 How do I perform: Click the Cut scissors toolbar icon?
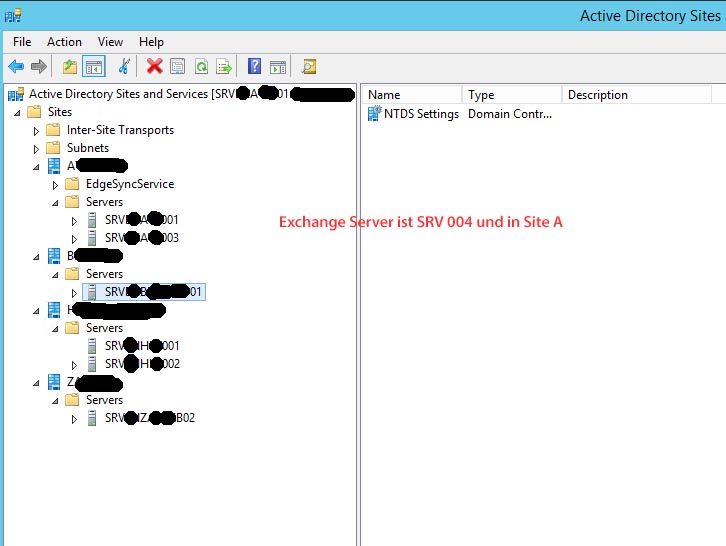[124, 67]
